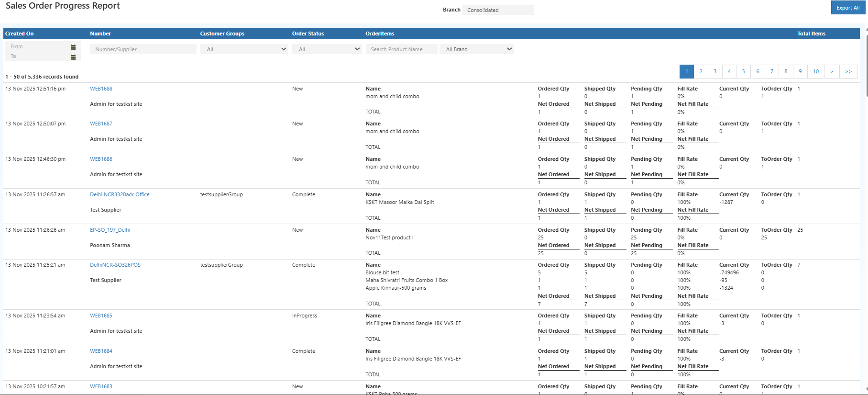868x395 pixels.
Task: Click the Total Items column header
Action: (x=812, y=34)
